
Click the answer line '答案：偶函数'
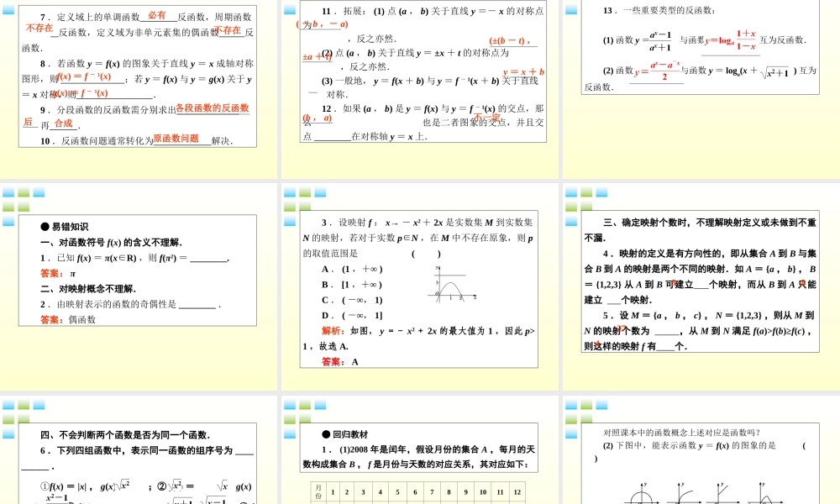68,319
